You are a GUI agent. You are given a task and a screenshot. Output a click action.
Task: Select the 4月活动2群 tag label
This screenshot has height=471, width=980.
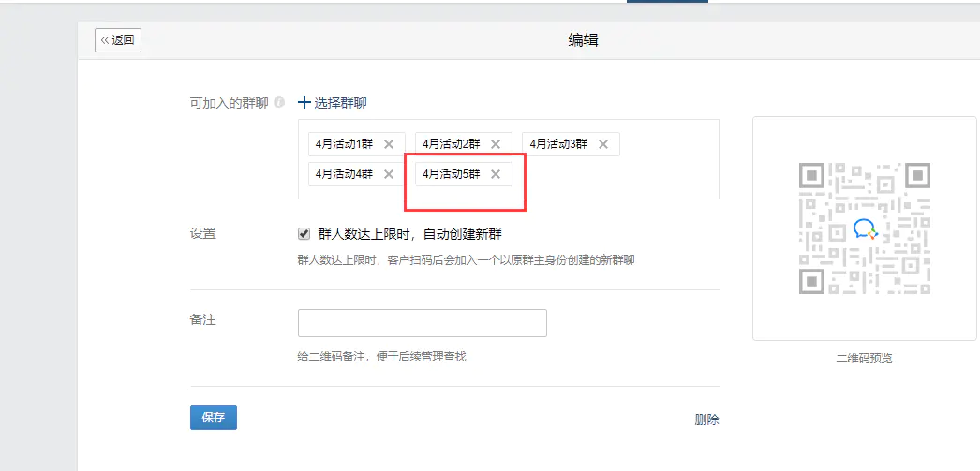pos(451,144)
